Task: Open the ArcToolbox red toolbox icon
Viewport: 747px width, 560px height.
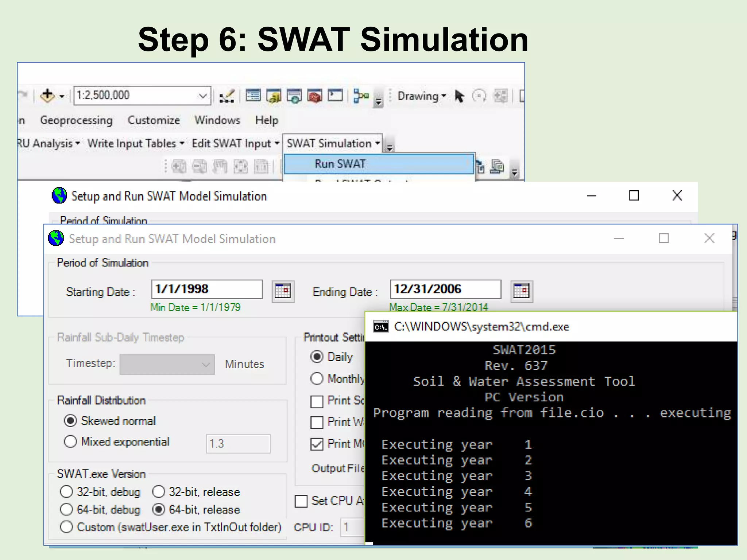Action: coord(314,96)
